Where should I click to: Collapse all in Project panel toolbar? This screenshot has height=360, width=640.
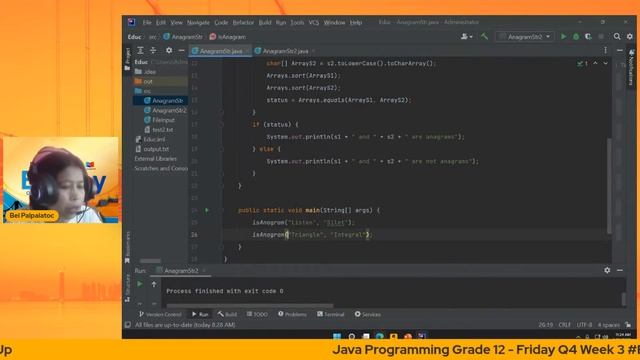click(153, 50)
